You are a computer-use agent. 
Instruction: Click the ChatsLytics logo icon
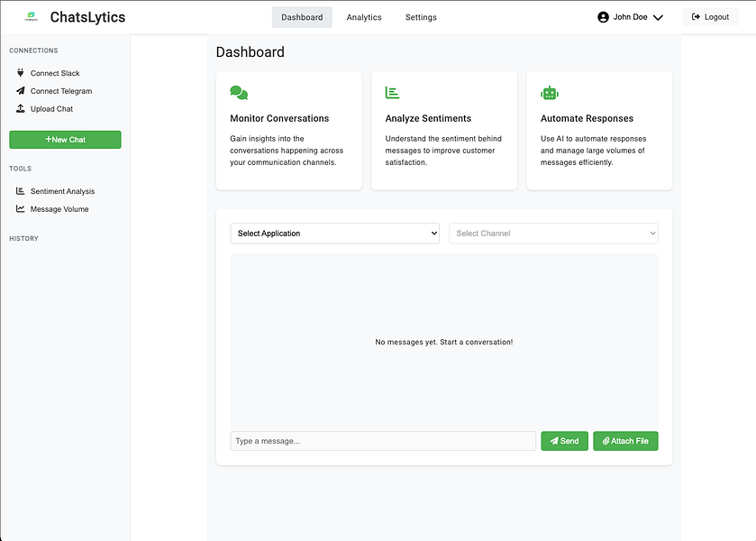tap(32, 17)
